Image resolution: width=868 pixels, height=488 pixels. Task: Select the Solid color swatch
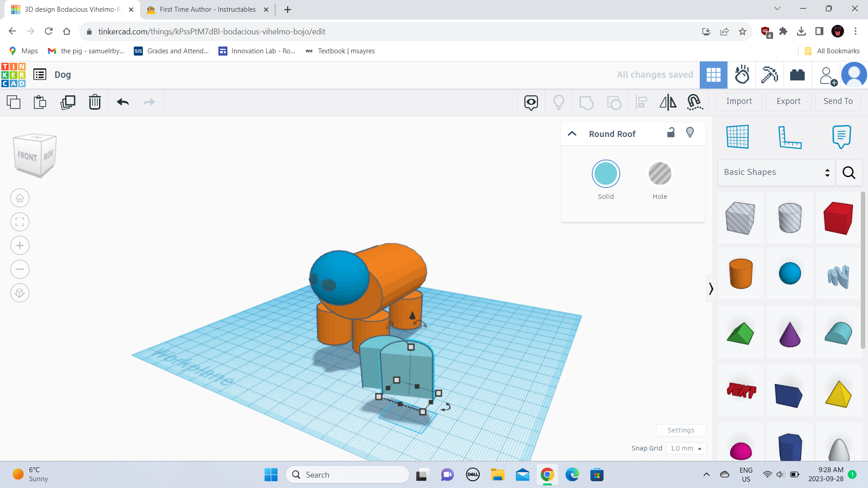tap(606, 174)
